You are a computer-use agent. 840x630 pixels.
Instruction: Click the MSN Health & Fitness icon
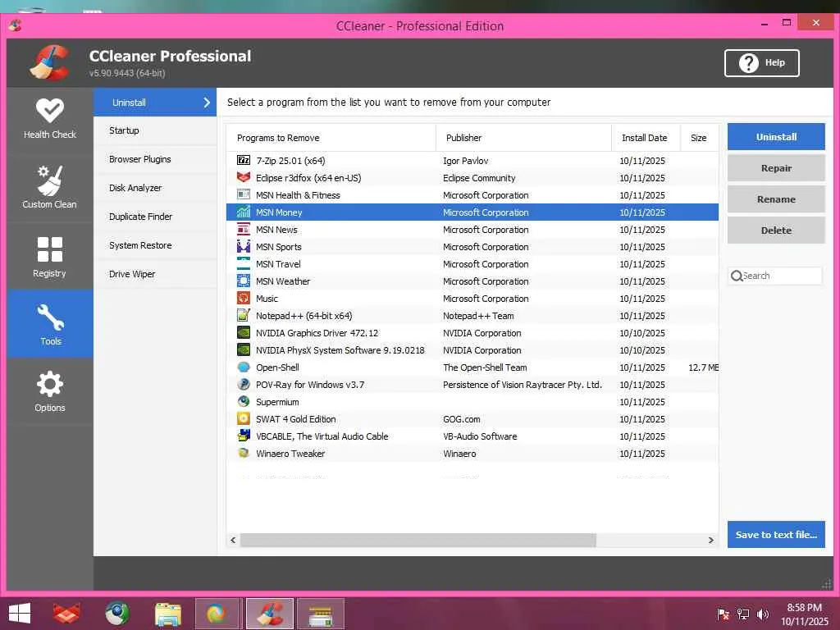tap(243, 194)
